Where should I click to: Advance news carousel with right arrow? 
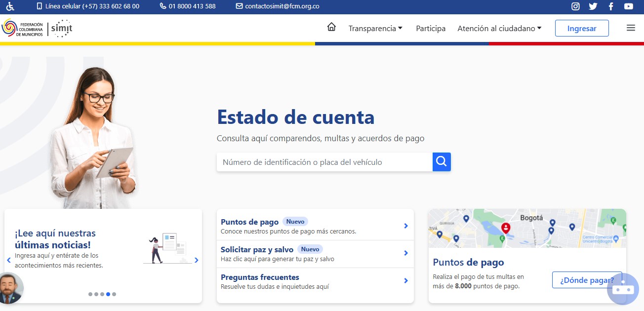[x=197, y=260]
